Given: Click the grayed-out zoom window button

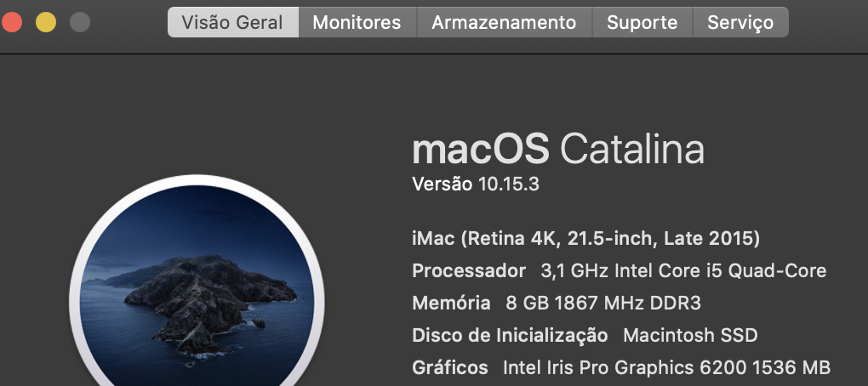Looking at the screenshot, I should point(80,22).
